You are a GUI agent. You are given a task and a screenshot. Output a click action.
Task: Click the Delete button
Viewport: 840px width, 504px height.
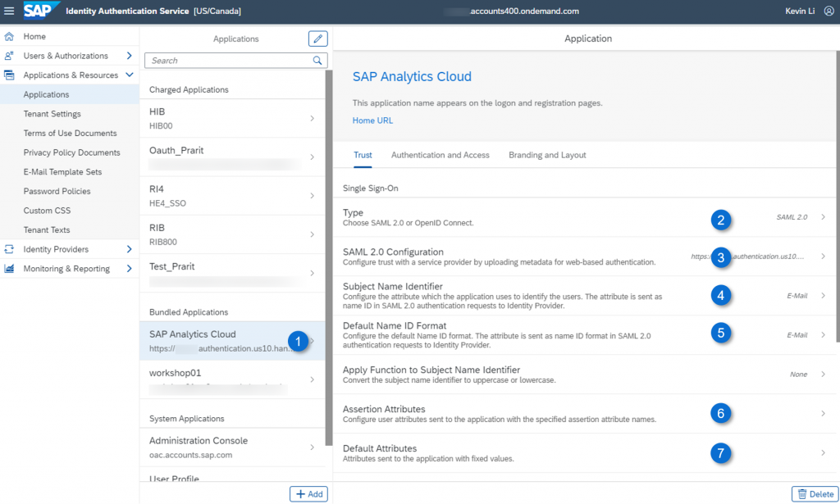(x=815, y=494)
